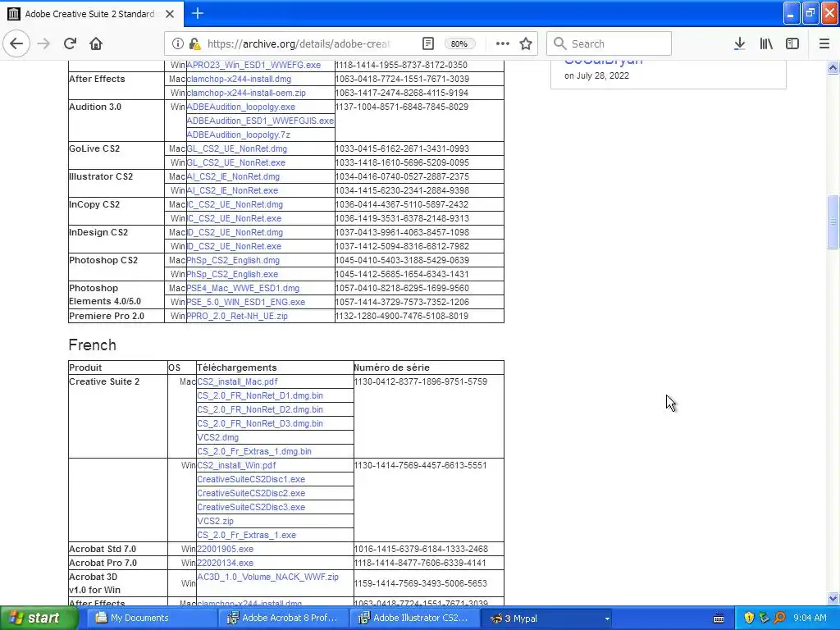Click the scrollbar up arrow
The image size is (840, 630).
point(833,67)
